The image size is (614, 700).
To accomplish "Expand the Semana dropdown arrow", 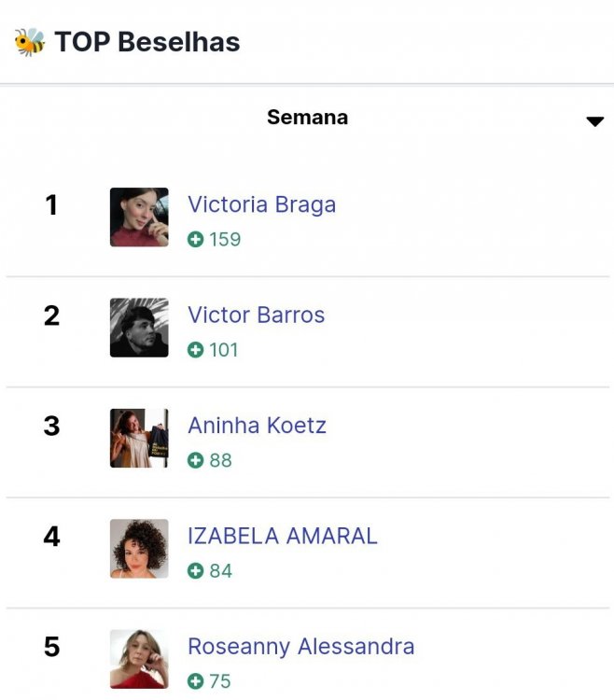I will (x=594, y=121).
